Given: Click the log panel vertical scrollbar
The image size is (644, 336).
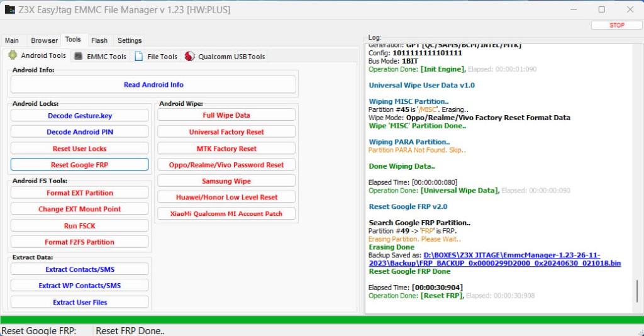Looking at the screenshot, I should coord(638,290).
